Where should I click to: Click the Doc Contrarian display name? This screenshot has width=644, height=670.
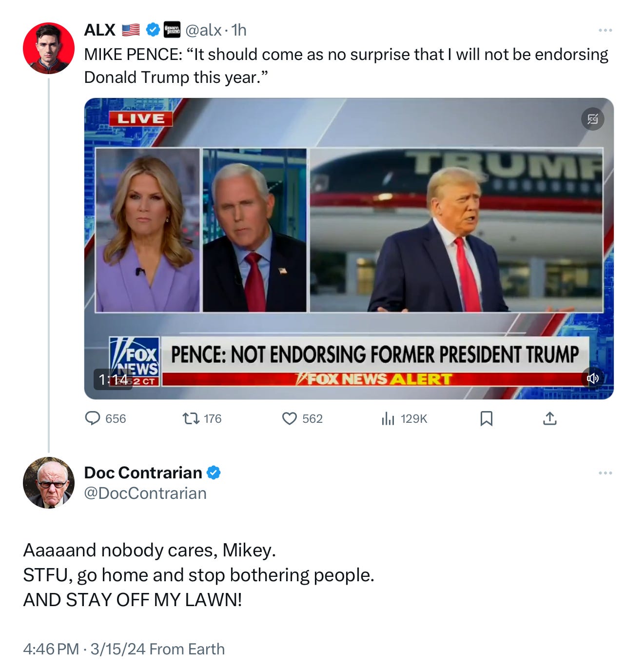143,473
